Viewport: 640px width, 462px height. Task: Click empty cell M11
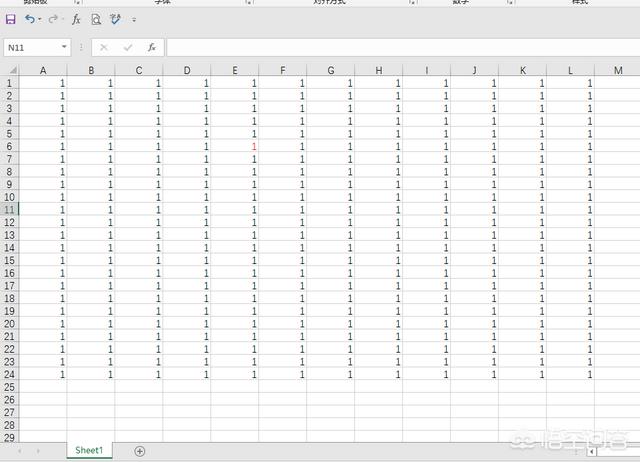click(617, 210)
